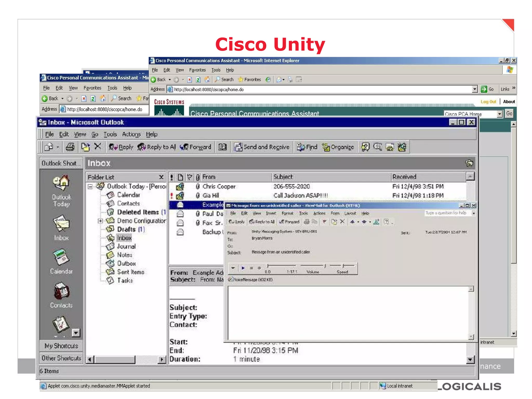The image size is (532, 399).
Task: Click the Refresh icon in front IE toolbar
Action: pyautogui.click(x=198, y=79)
